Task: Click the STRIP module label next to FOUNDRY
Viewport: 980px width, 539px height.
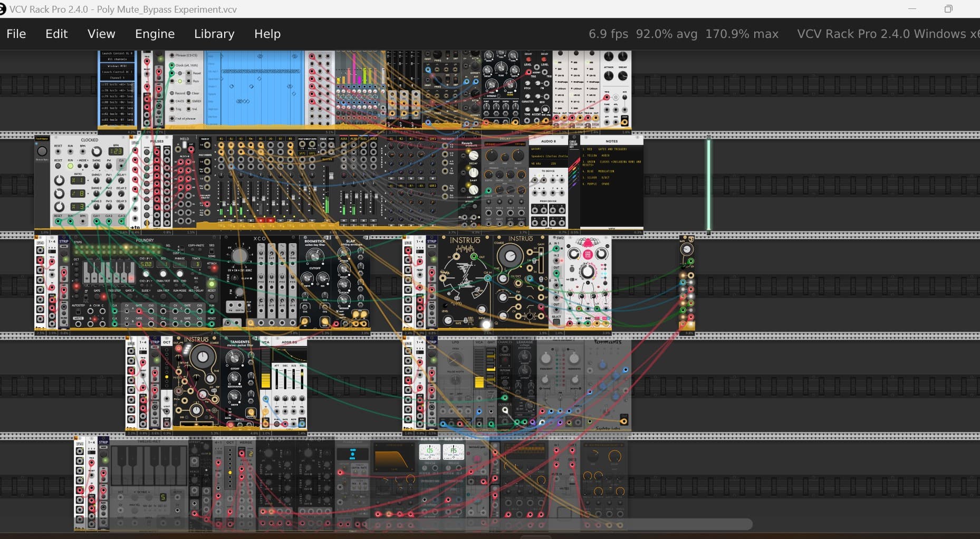Action: pos(64,241)
